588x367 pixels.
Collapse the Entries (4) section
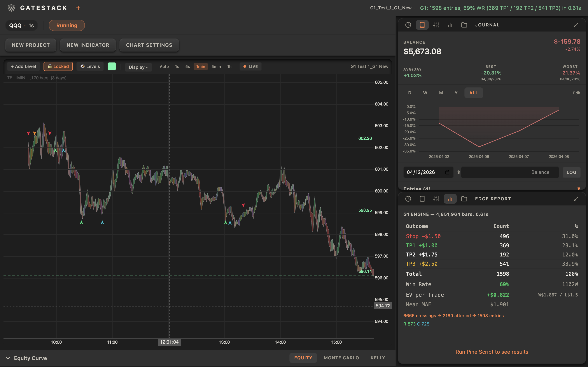tap(579, 189)
